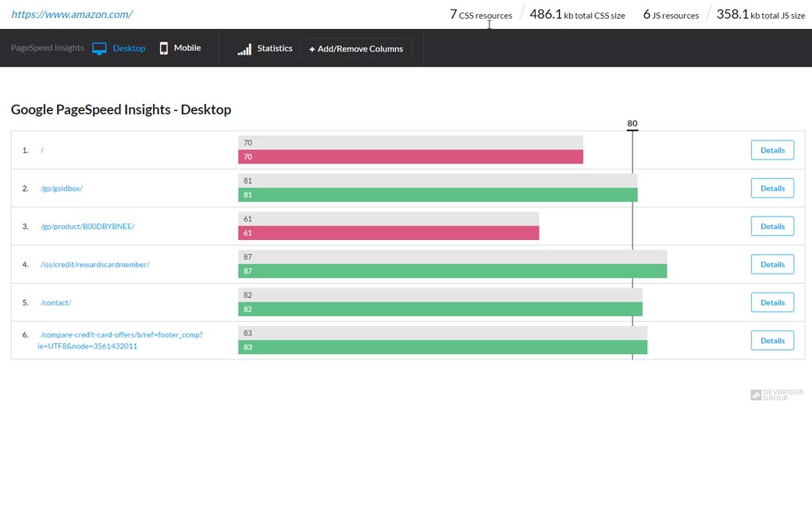Image resolution: width=812 pixels, height=508 pixels.
Task: Open the Statistics view
Action: click(x=274, y=48)
